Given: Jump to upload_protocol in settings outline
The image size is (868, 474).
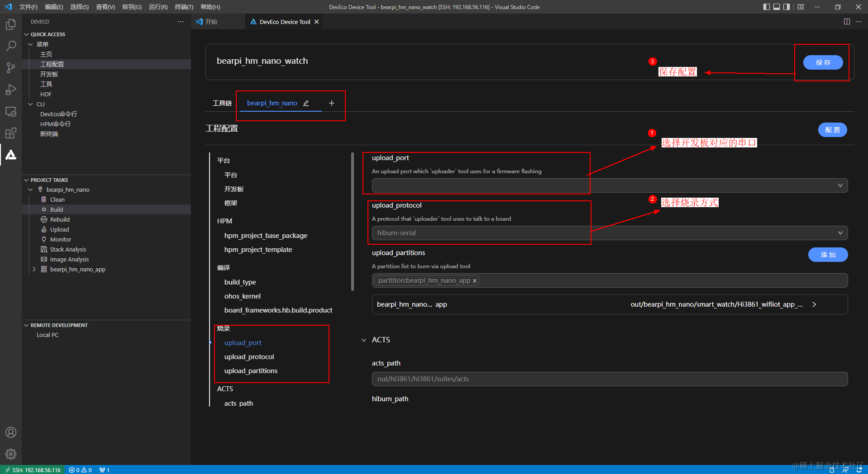Looking at the screenshot, I should tap(249, 357).
